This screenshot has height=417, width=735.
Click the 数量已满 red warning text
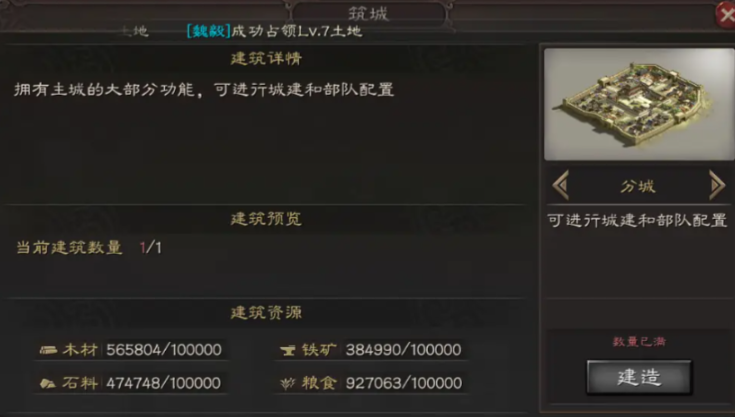pos(639,342)
